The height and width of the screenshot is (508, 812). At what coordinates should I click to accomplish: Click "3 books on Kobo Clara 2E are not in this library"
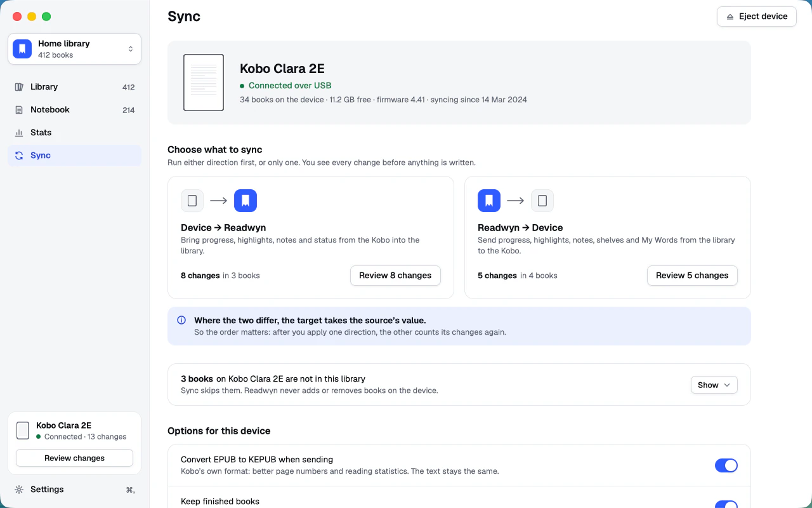coord(273,379)
